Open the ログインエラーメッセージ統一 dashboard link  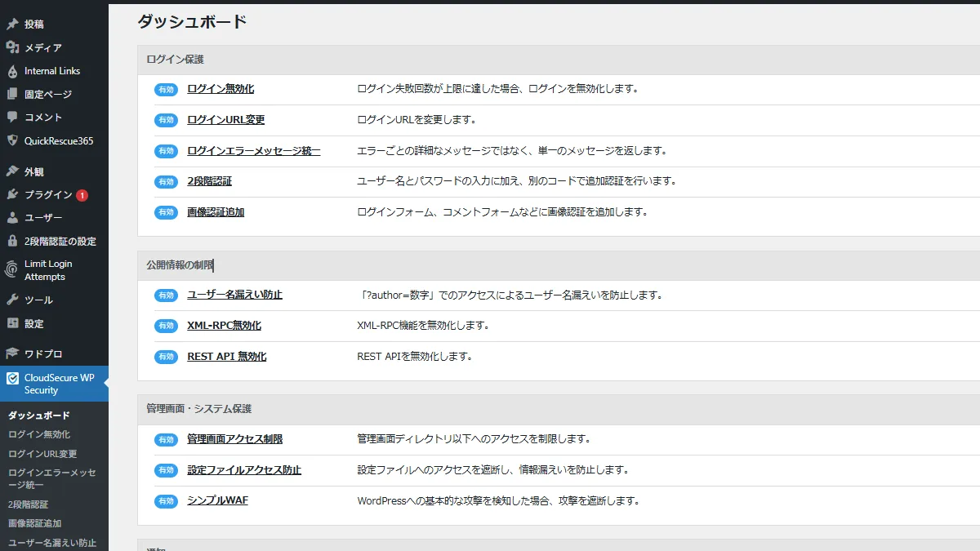(x=254, y=151)
